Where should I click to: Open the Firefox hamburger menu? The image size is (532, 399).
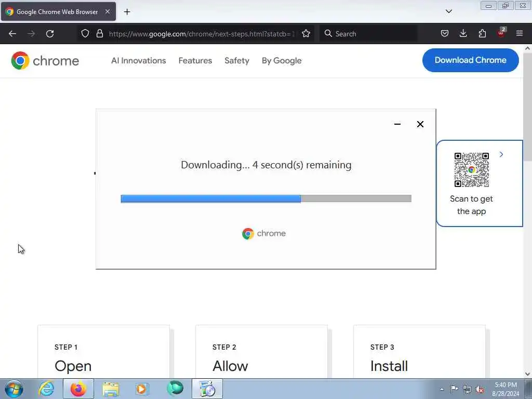[x=520, y=34]
